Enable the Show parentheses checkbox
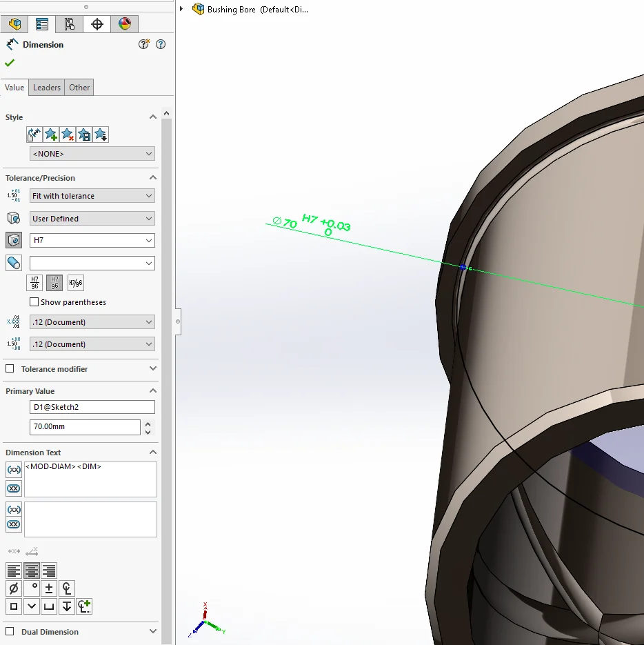Viewport: 644px width, 645px height. pyautogui.click(x=34, y=302)
